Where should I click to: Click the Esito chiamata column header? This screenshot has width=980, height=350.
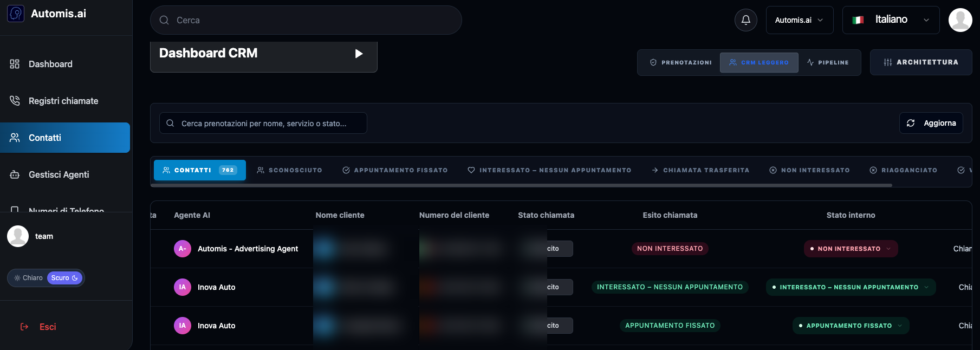(670, 215)
